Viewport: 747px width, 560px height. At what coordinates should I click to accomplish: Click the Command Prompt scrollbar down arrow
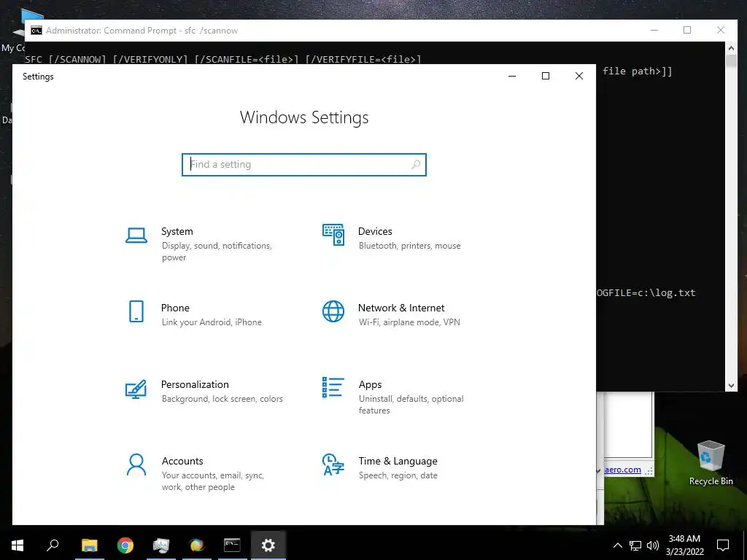pyautogui.click(x=731, y=386)
